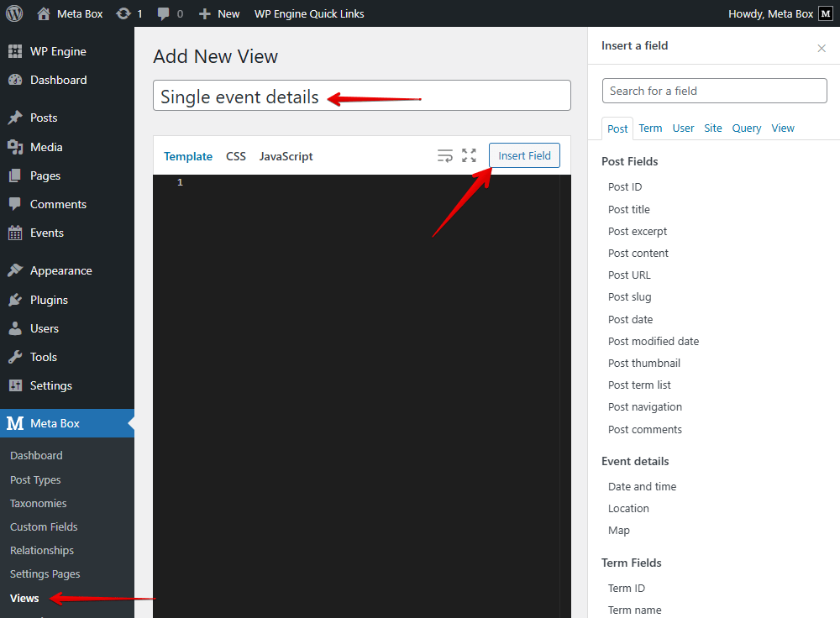Open Views under Meta Box

[24, 598]
